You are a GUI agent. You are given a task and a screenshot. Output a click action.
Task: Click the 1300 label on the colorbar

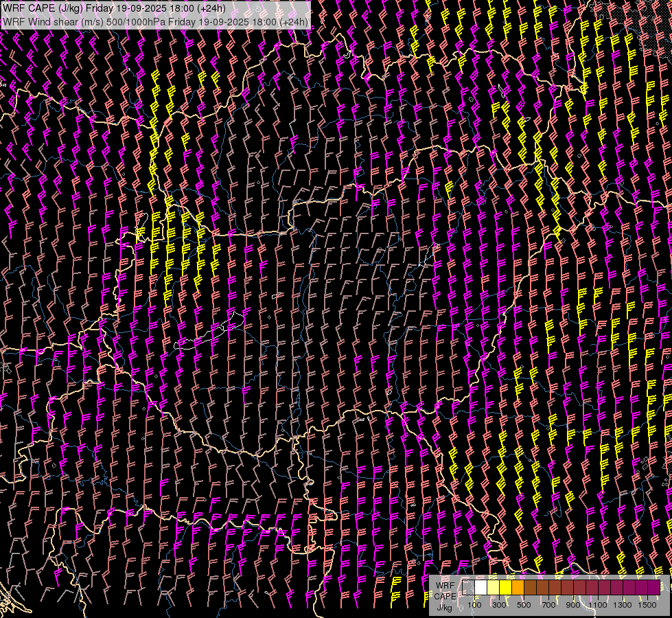point(622,605)
